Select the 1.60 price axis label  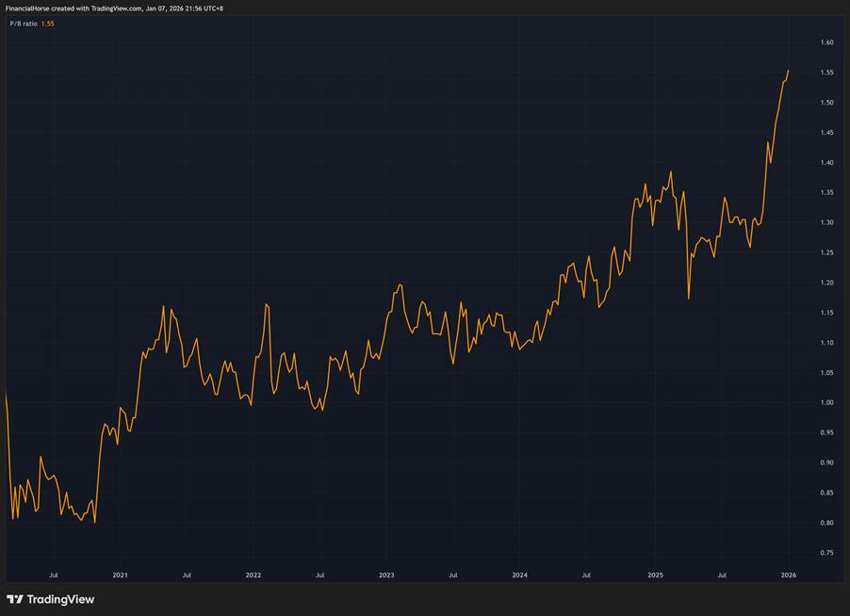(x=826, y=42)
